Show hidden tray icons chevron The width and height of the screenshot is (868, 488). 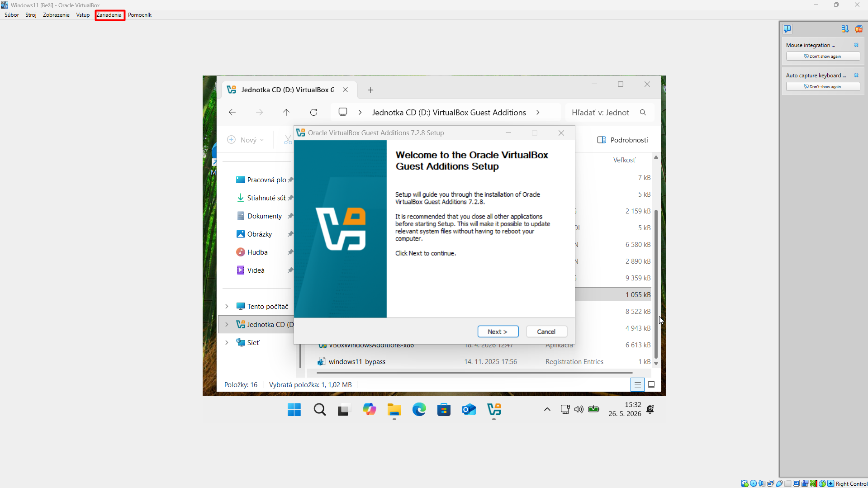coord(547,409)
